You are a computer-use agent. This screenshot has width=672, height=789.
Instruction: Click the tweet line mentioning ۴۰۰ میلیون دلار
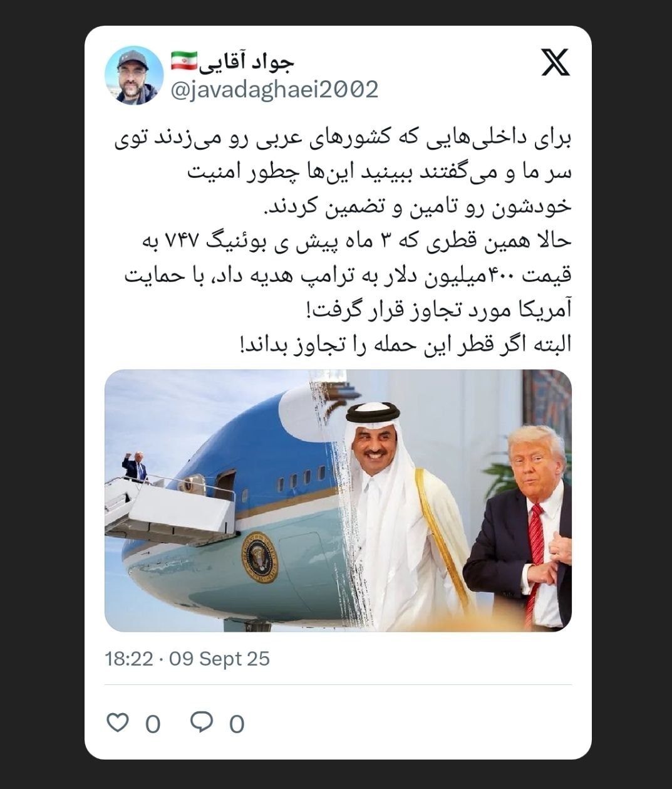click(x=348, y=276)
